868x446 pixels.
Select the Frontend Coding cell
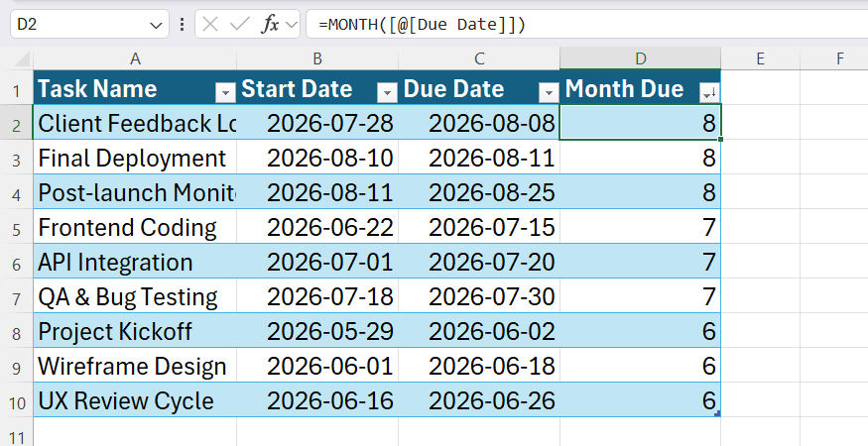135,226
